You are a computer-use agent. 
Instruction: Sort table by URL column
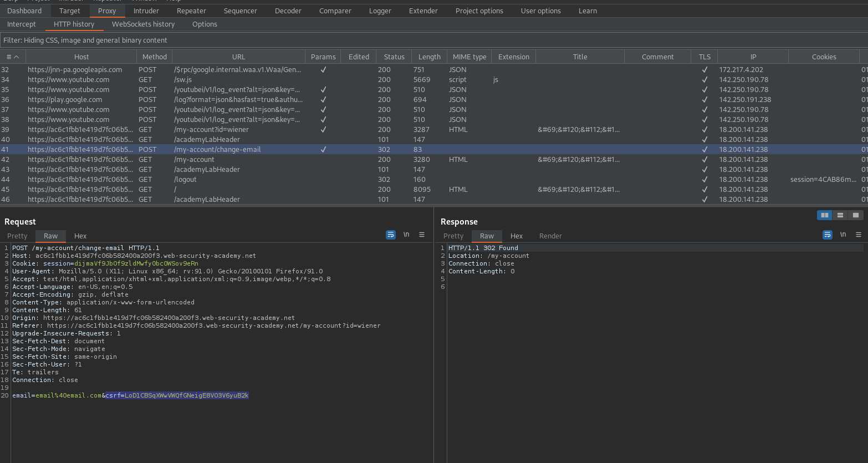pyautogui.click(x=239, y=57)
